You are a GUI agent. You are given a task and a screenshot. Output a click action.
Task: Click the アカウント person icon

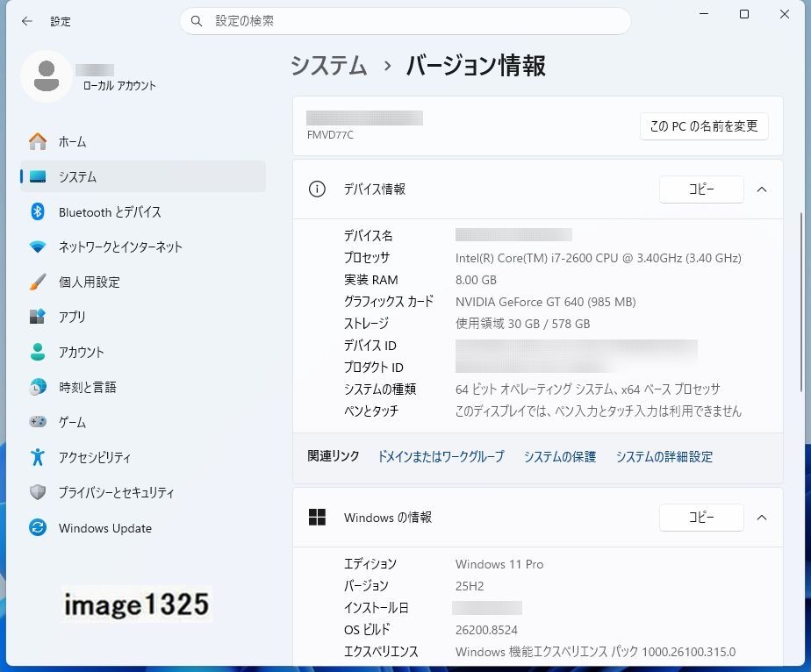38,352
